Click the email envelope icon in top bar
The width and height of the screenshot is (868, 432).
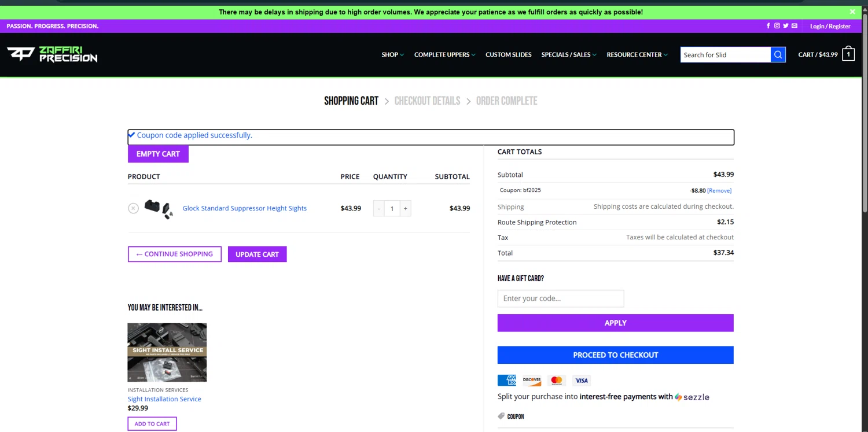[795, 26]
